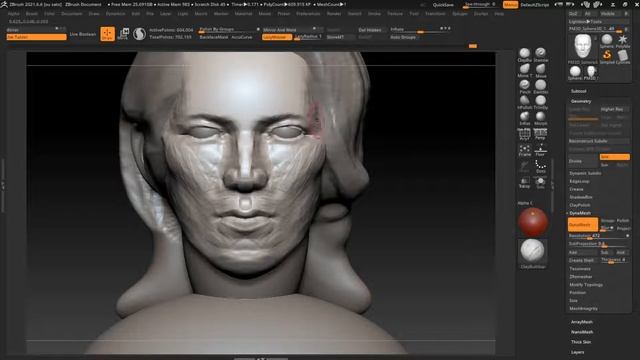Select the large PM3D head tool thumbnail
This screenshot has width=640, height=360.
point(583,47)
